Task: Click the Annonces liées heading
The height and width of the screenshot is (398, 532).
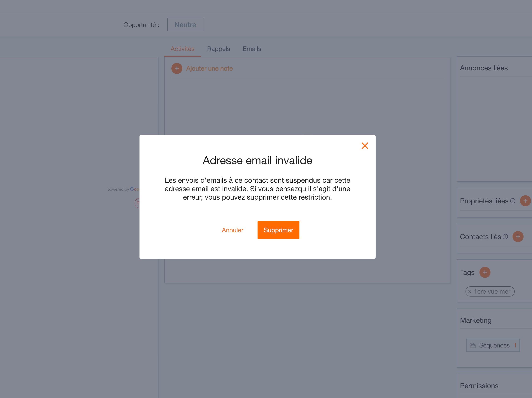Action: point(484,68)
